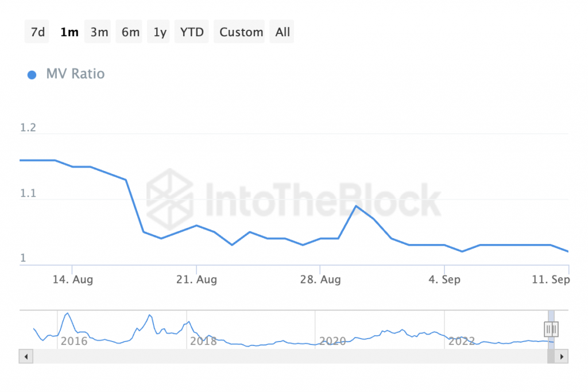Toggle the MV Ratio legend series
The image size is (588, 392).
coord(75,74)
